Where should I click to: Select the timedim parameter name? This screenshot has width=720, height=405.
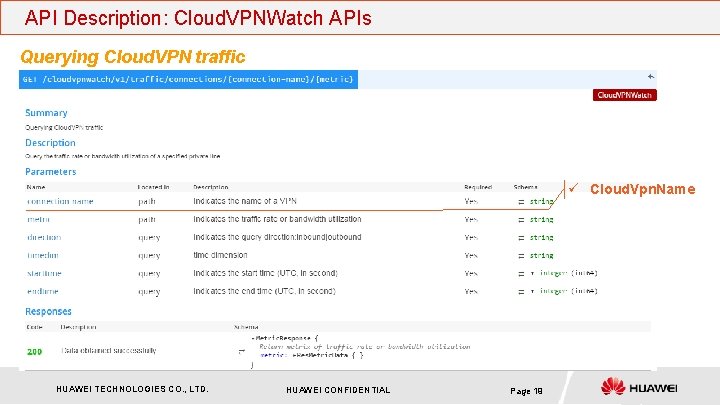pyautogui.click(x=43, y=255)
